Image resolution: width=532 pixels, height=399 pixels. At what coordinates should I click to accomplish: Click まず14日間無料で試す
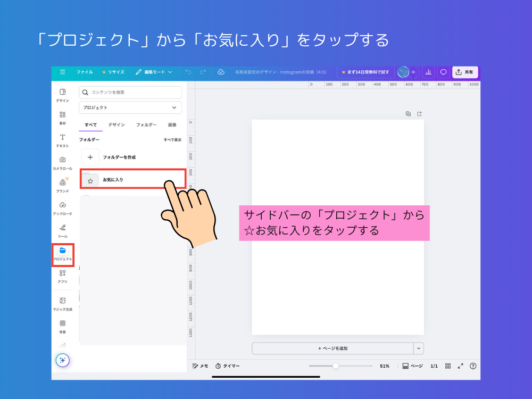click(365, 72)
